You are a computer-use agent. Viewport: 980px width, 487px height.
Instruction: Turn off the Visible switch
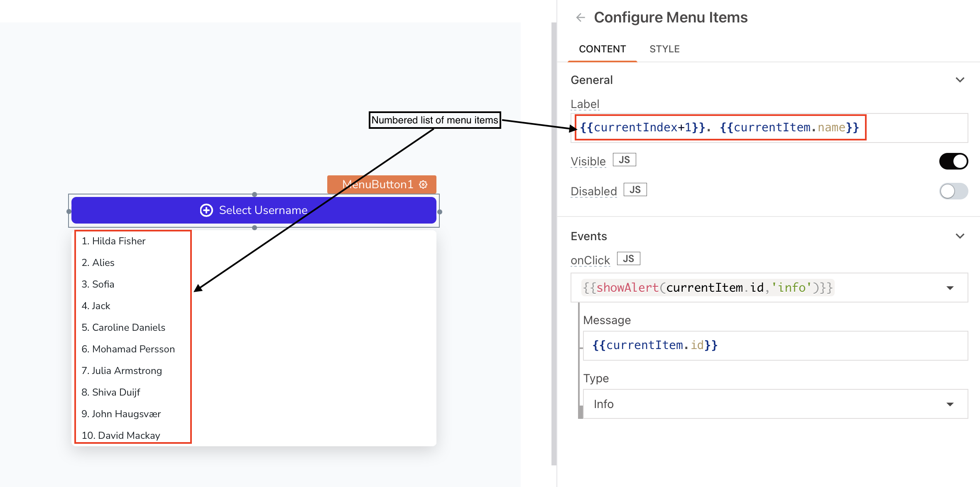click(x=953, y=161)
